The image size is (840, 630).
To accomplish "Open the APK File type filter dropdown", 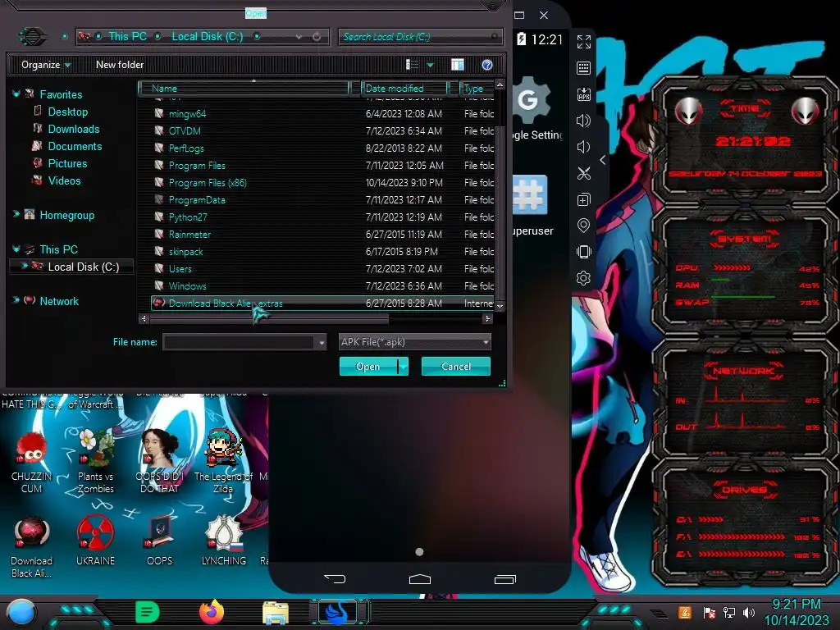I will (x=414, y=342).
